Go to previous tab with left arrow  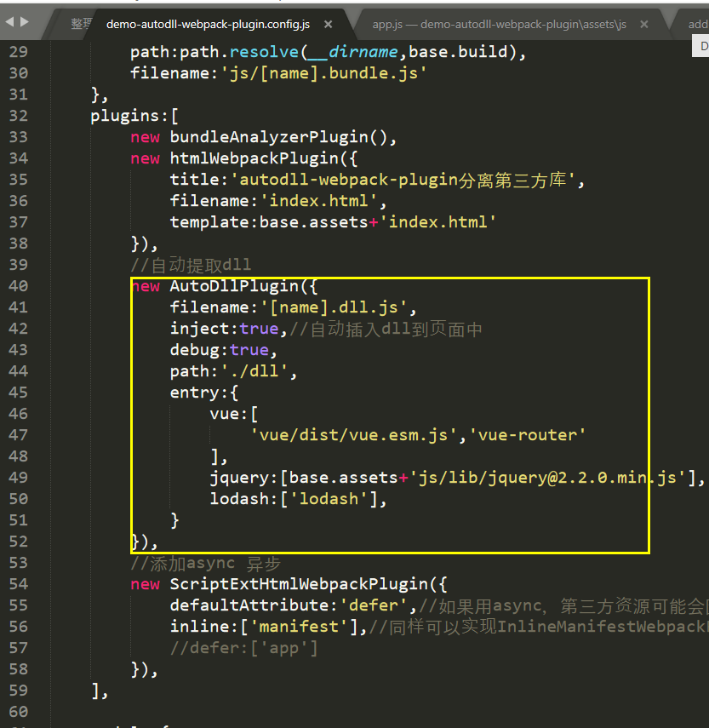click(x=9, y=21)
